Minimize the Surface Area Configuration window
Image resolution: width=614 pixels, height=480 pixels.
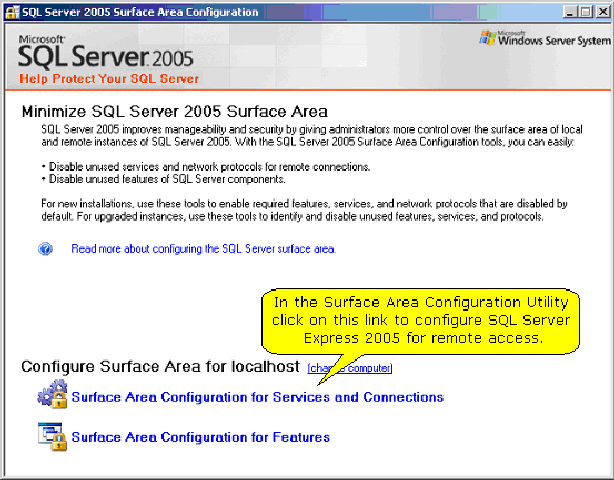pos(570,12)
